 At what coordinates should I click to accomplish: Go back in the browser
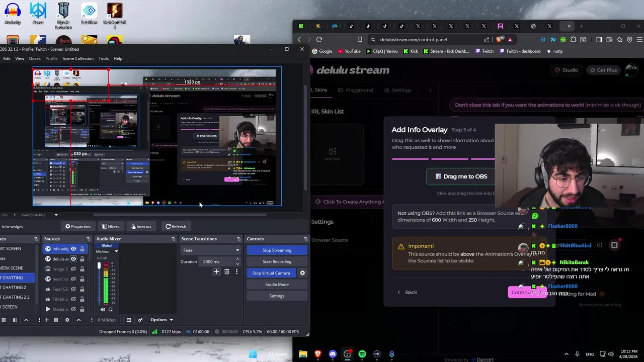[x=300, y=39]
